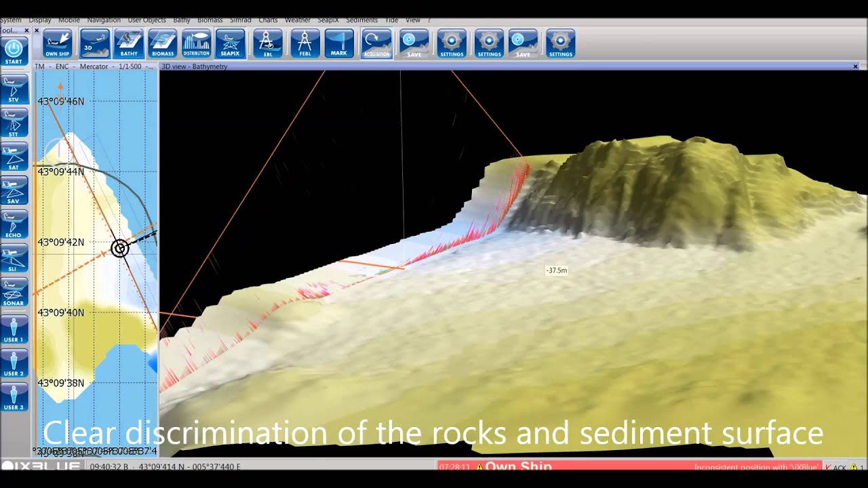Open the Navigation menu
This screenshot has height=488, width=868.
click(x=104, y=20)
